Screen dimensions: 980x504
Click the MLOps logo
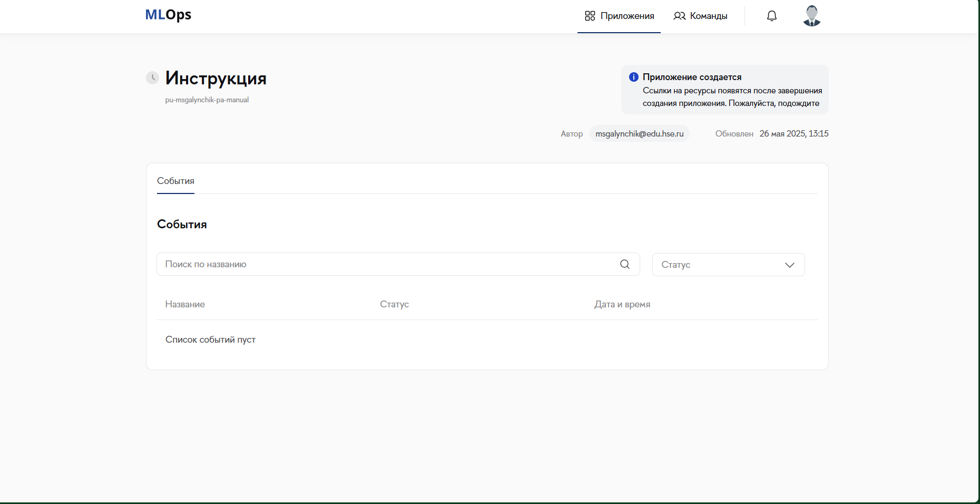point(168,15)
